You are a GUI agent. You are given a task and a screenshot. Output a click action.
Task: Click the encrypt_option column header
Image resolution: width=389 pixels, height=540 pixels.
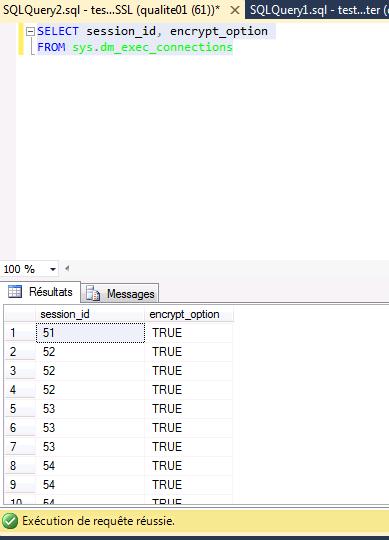click(x=189, y=314)
